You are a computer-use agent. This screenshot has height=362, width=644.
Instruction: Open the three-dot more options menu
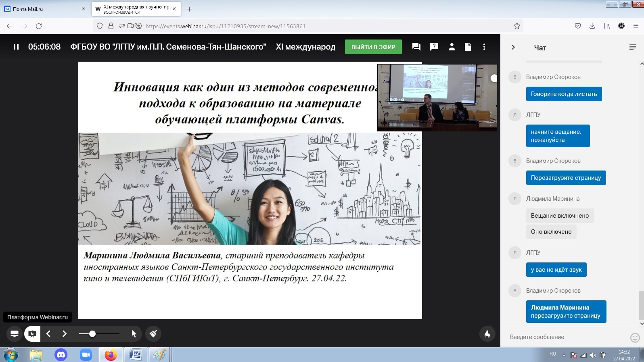coord(484,47)
